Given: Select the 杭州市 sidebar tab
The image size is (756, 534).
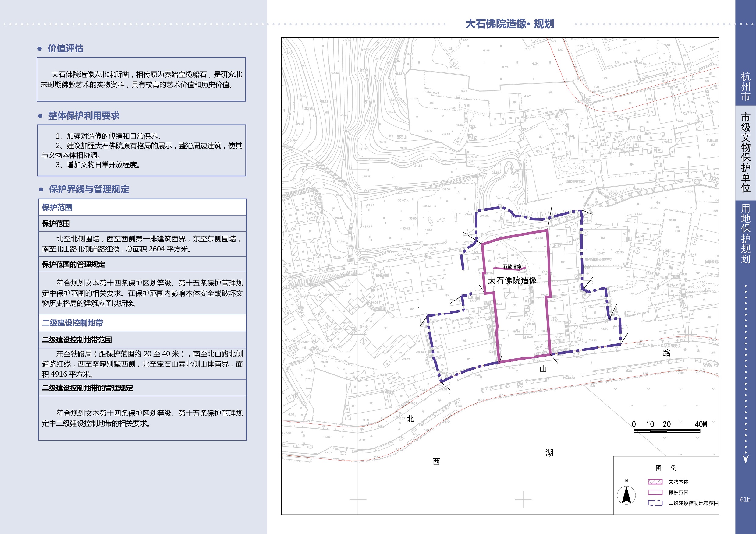Looking at the screenshot, I should click(x=745, y=86).
